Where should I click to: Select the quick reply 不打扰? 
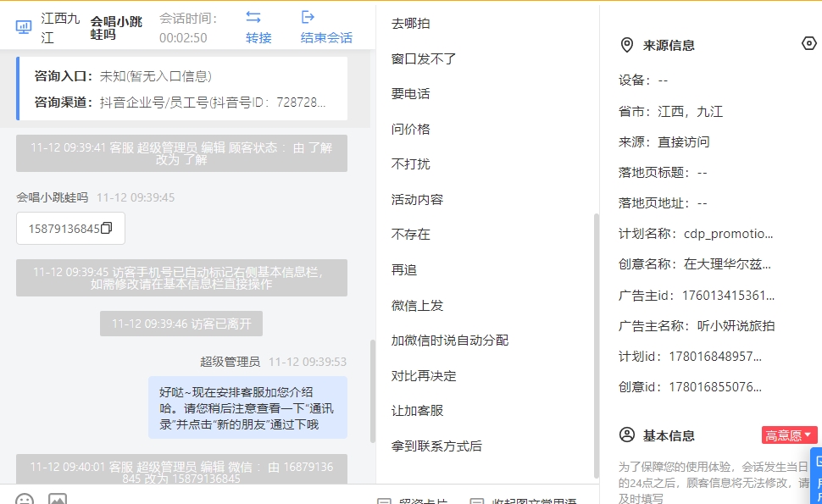(410, 164)
